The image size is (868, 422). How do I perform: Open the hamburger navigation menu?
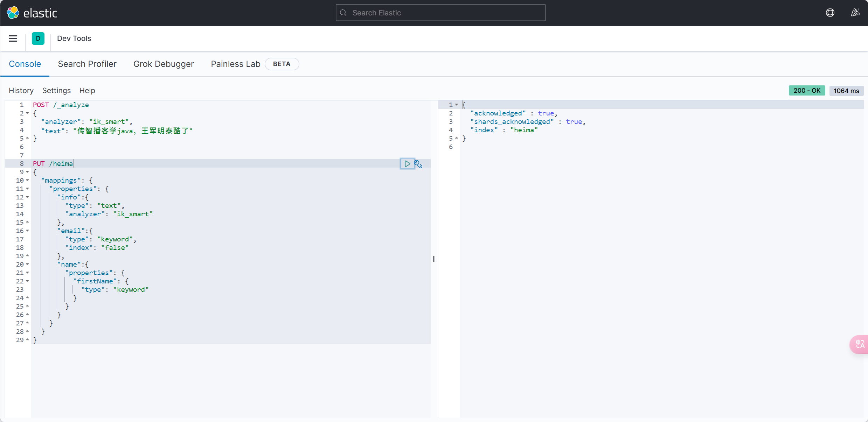point(13,38)
